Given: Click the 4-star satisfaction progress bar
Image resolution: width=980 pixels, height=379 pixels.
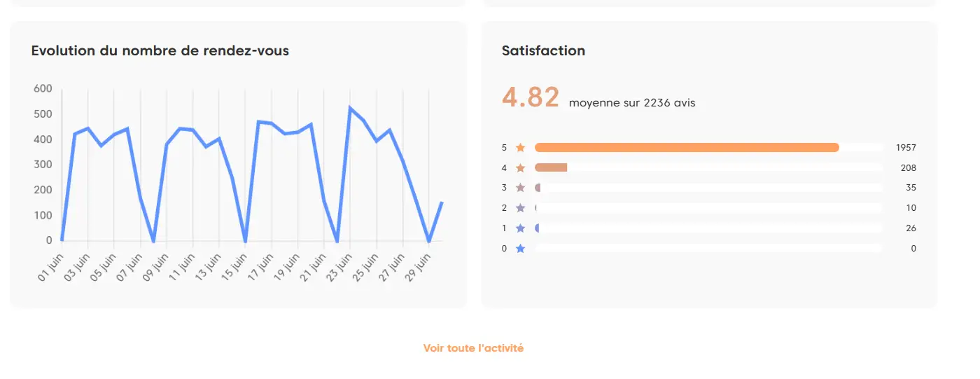Looking at the screenshot, I should coord(551,168).
